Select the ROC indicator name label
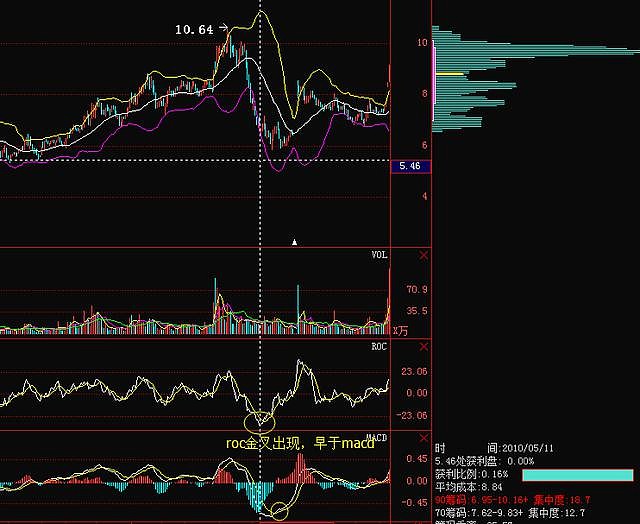The image size is (640, 524). coord(379,347)
